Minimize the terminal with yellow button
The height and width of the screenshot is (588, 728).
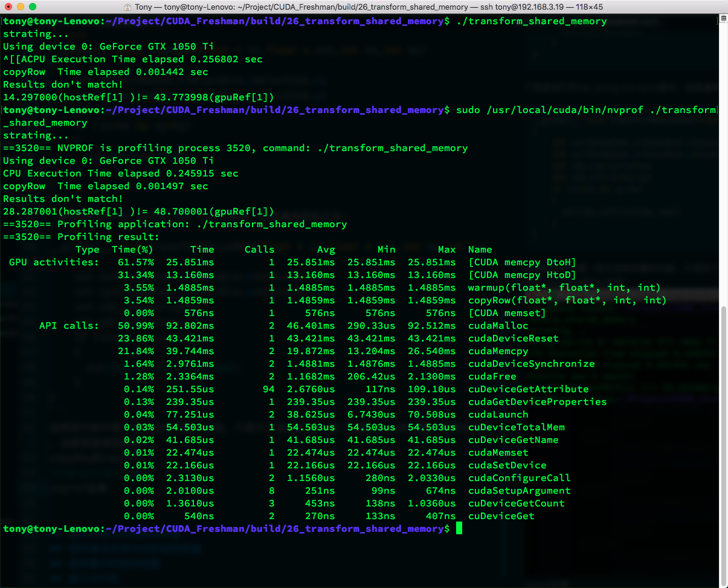pyautogui.click(x=21, y=7)
